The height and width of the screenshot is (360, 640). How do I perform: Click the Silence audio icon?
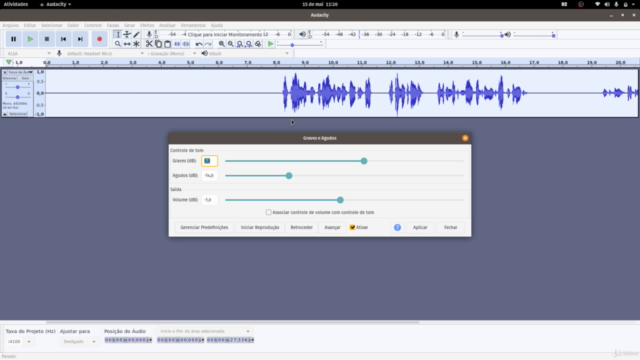pyautogui.click(x=186, y=44)
